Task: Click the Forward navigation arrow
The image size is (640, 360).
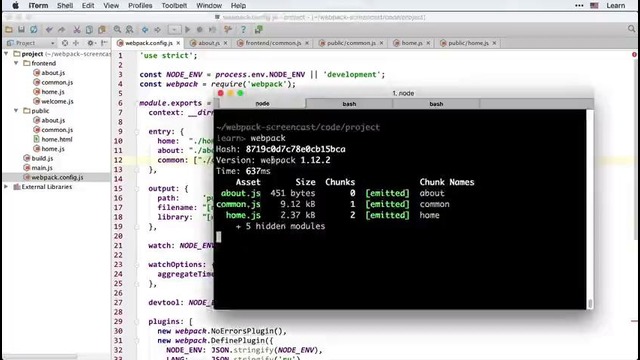Action: point(157,29)
